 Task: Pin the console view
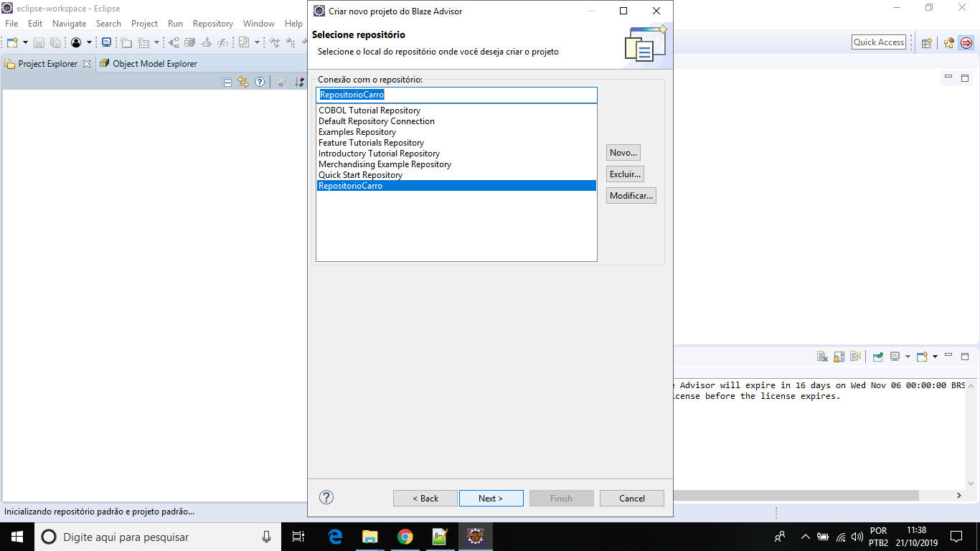[877, 357]
